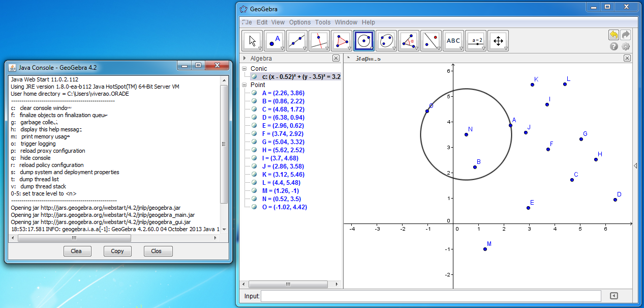Select the Angle tool
This screenshot has height=308, width=644.
click(x=409, y=41)
